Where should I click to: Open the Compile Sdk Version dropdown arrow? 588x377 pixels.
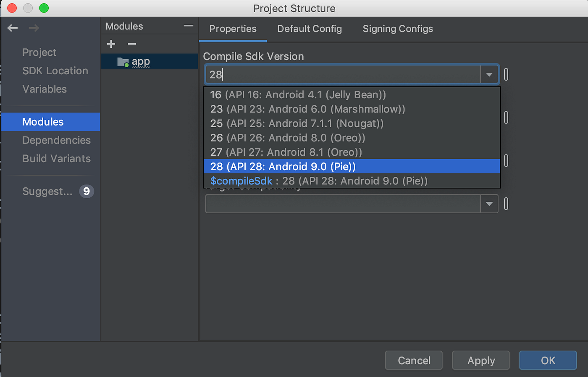click(489, 74)
